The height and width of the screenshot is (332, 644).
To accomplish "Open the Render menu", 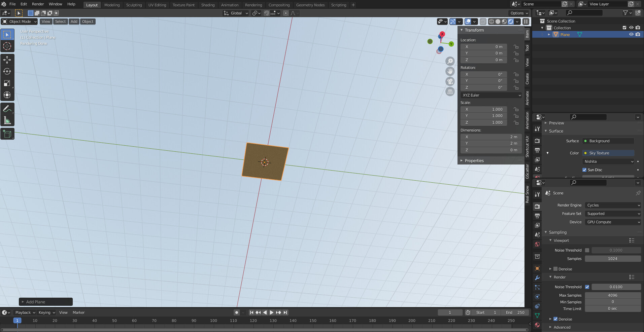I will click(x=38, y=4).
